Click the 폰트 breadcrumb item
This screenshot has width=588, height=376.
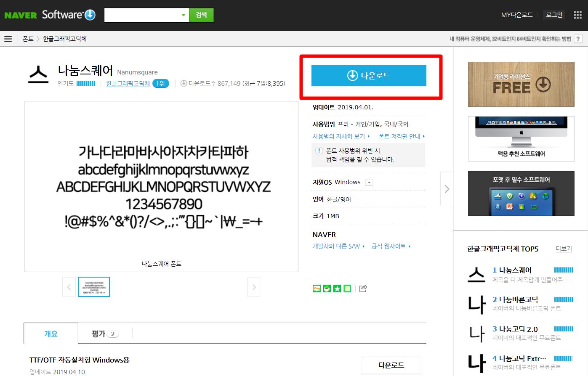(28, 39)
